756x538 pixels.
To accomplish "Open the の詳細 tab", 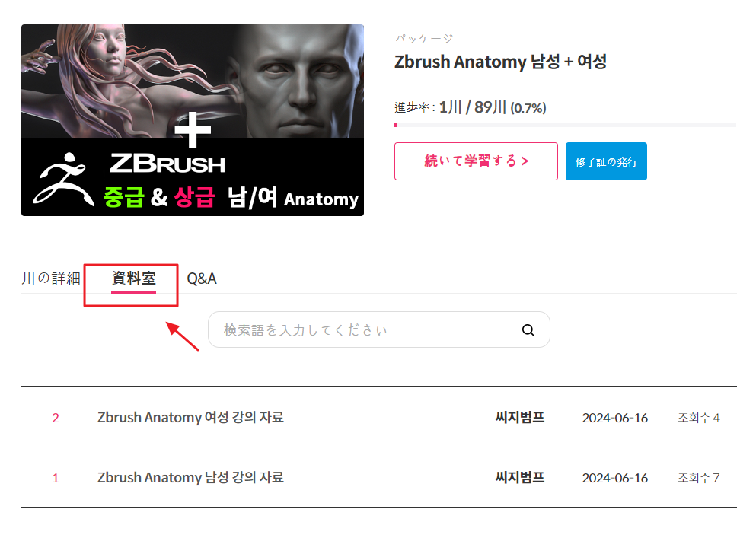I will coord(50,279).
